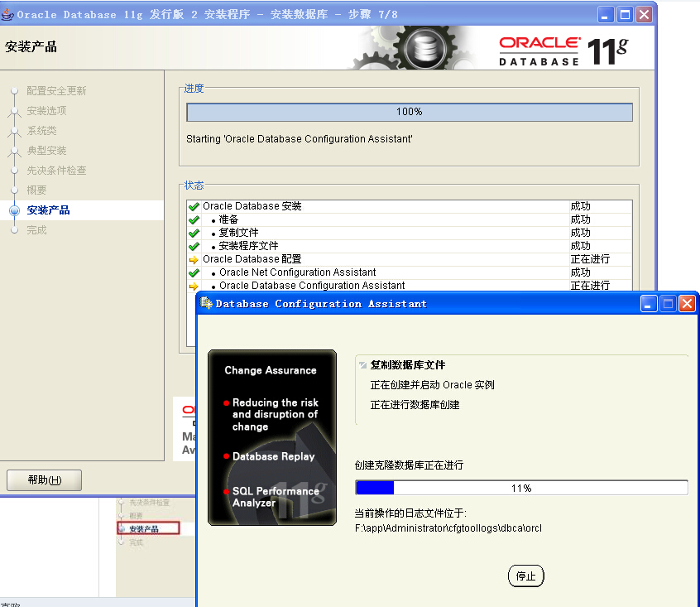The image size is (700, 607).
Task: Click 创建克隆数据库正在进行 label
Action: click(409, 465)
